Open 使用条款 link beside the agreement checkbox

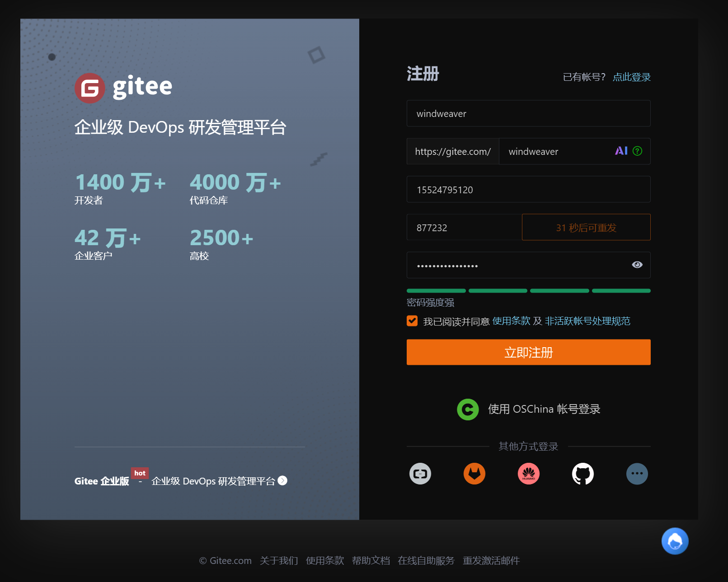pos(512,321)
